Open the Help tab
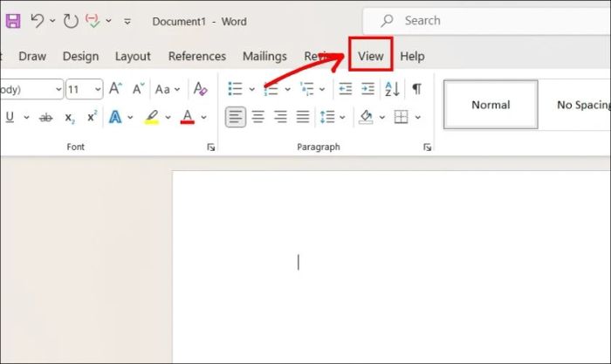Image resolution: width=611 pixels, height=364 pixels. (x=412, y=56)
